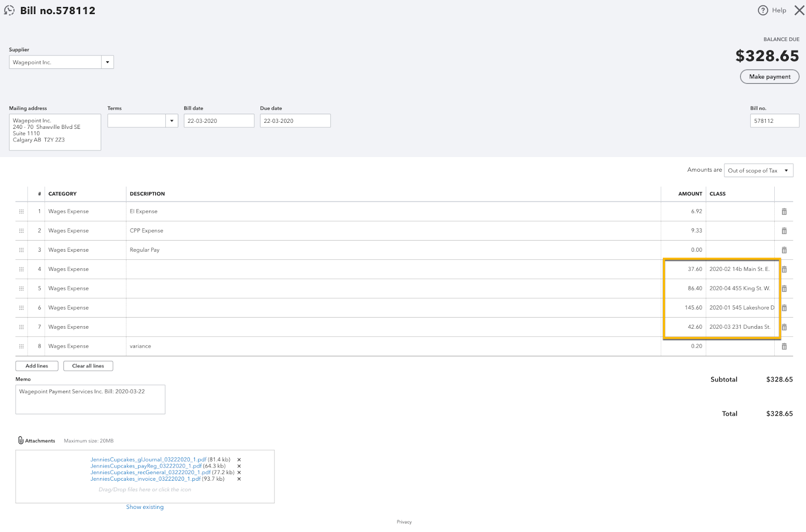The height and width of the screenshot is (532, 806).
Task: Delete line 6 with its trash icon
Action: (x=784, y=308)
